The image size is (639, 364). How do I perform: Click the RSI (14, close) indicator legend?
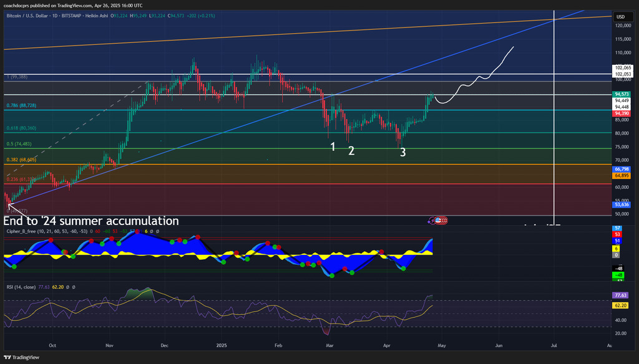pos(25,286)
